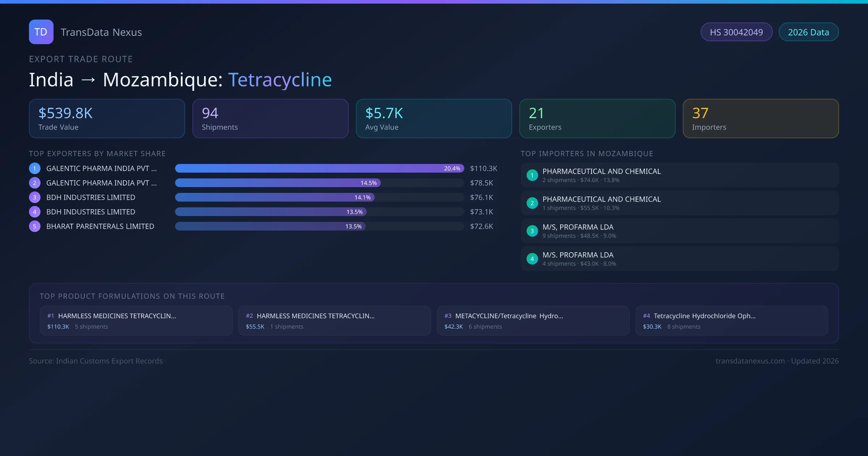Click the TD logo icon
This screenshot has width=868, height=456.
(41, 32)
